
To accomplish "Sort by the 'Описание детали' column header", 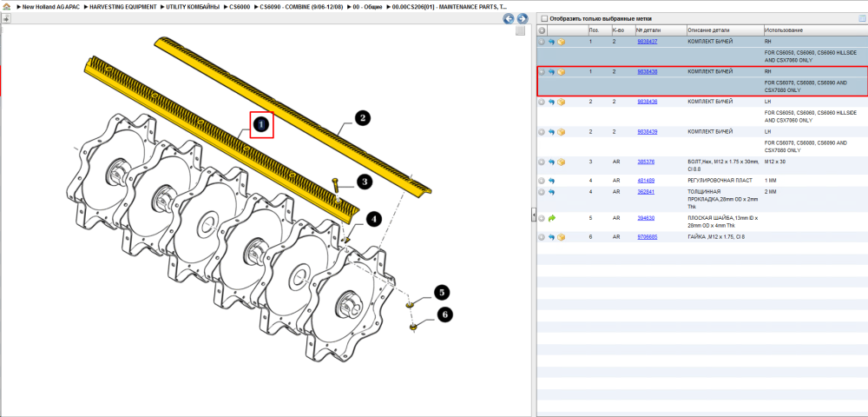I will (724, 30).
